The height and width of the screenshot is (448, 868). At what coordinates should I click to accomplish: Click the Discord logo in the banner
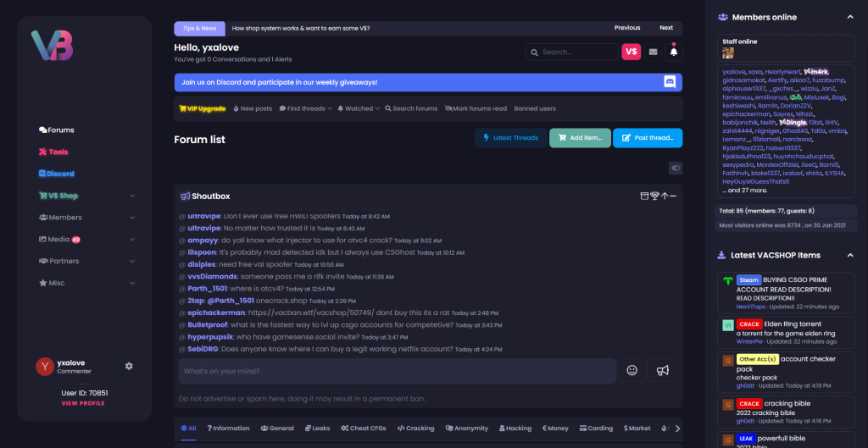click(x=670, y=82)
